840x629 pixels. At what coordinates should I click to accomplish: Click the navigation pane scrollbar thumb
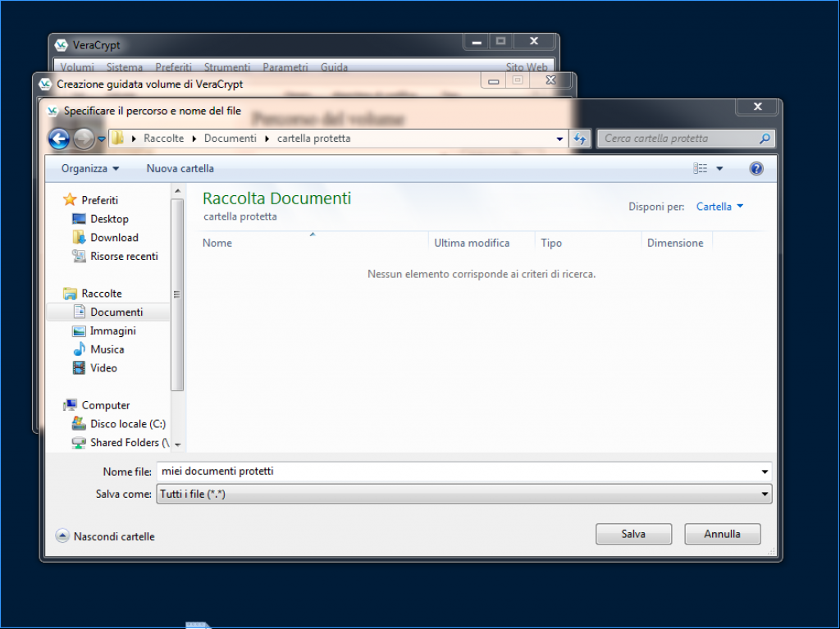pos(177,294)
